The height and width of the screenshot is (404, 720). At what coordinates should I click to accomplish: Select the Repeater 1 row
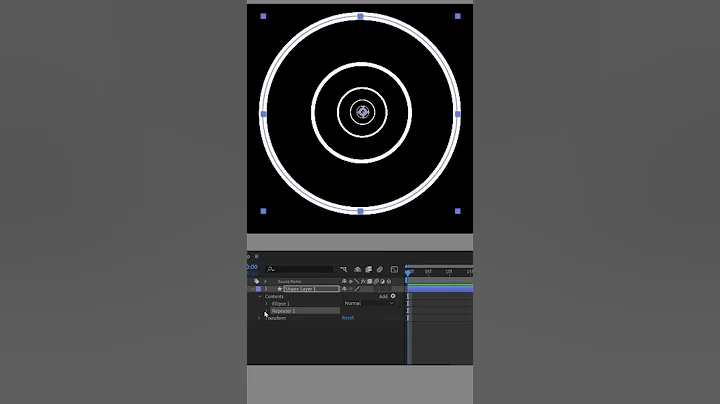(x=305, y=311)
